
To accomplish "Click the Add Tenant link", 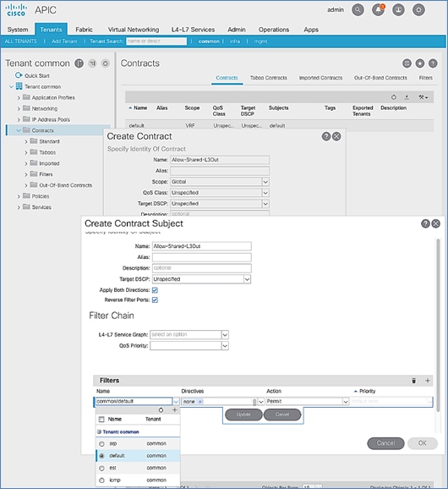I will (64, 41).
